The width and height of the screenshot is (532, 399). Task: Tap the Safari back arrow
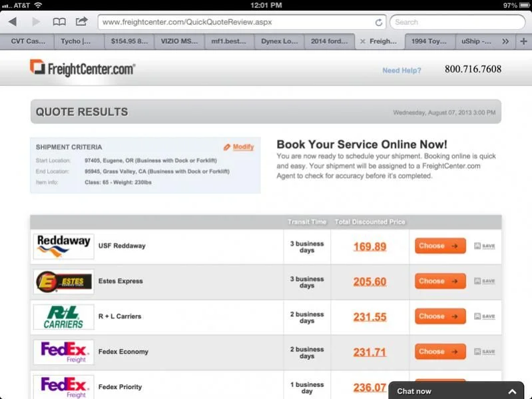click(12, 22)
